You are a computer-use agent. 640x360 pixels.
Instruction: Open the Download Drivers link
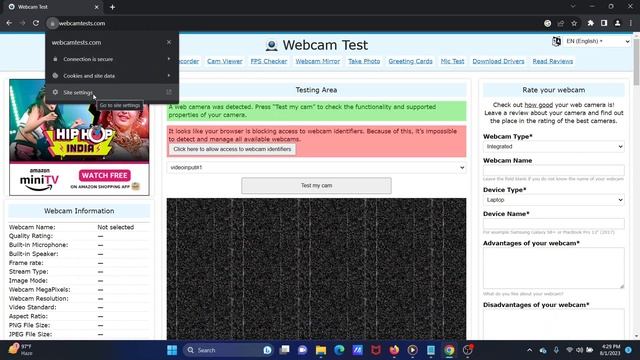498,61
